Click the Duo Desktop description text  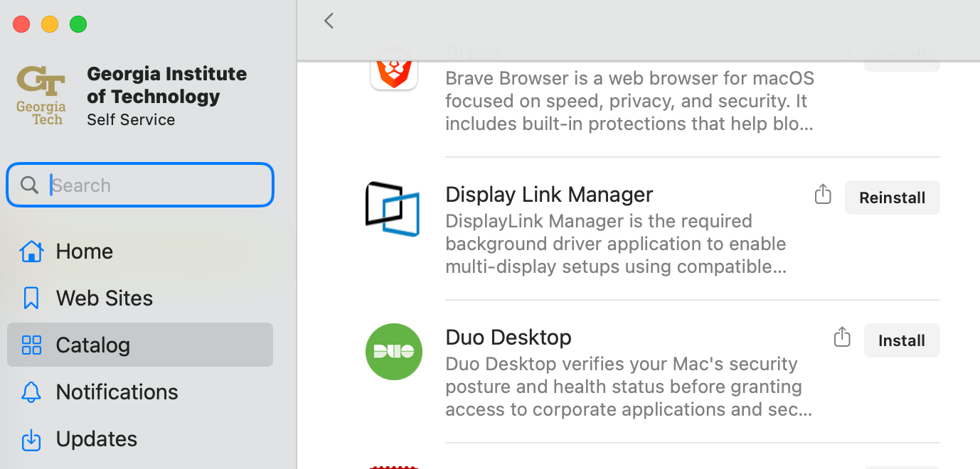click(x=629, y=387)
